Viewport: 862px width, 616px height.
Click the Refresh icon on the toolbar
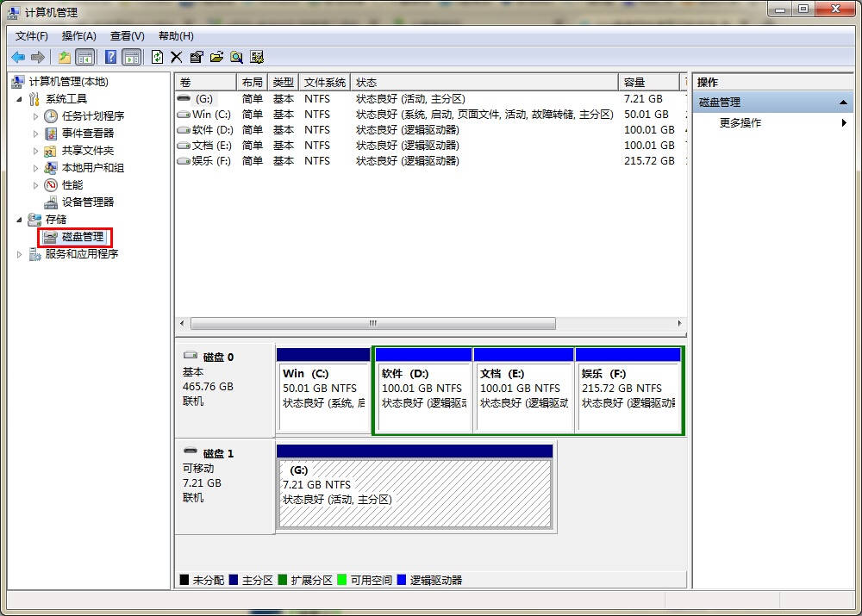[x=156, y=57]
